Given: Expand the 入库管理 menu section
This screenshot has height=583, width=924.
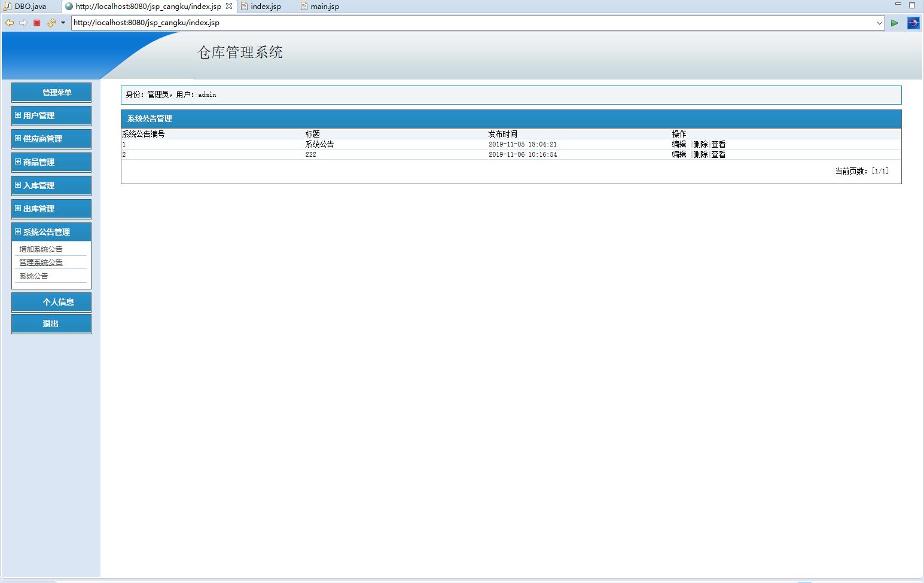Looking at the screenshot, I should tap(38, 185).
